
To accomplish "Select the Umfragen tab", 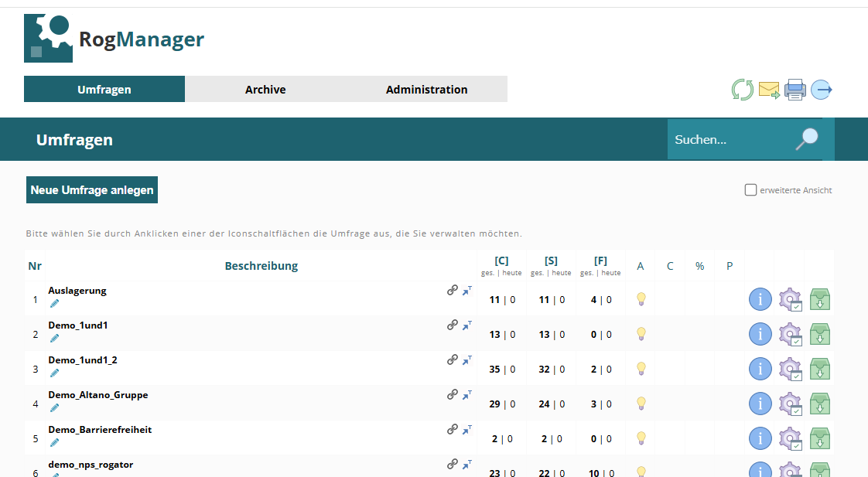I will pos(104,89).
